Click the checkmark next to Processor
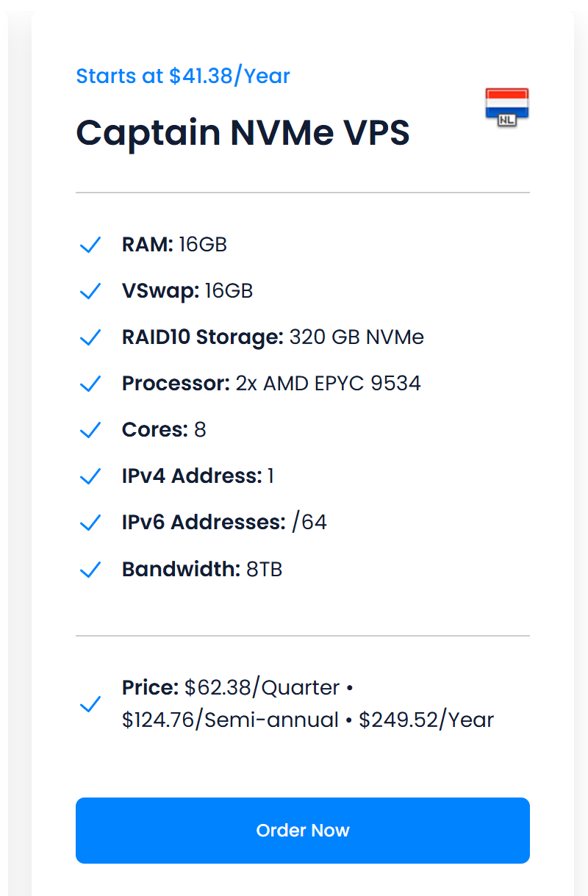The image size is (588, 896). click(90, 384)
